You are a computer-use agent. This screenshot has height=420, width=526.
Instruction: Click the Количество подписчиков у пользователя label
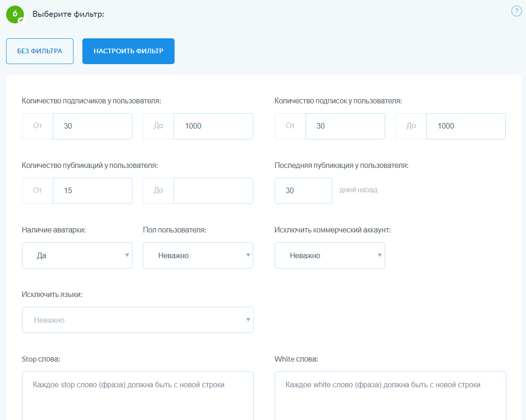[x=91, y=101]
